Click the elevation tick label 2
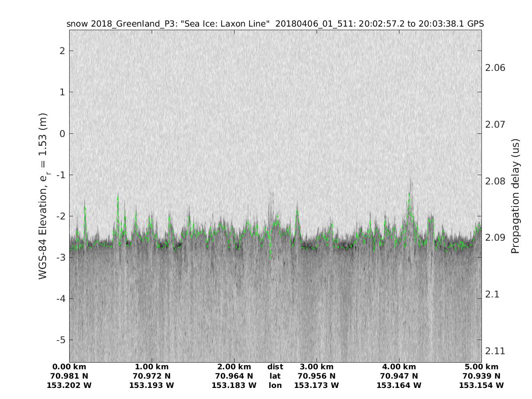The width and height of the screenshot is (532, 399). tap(63, 51)
